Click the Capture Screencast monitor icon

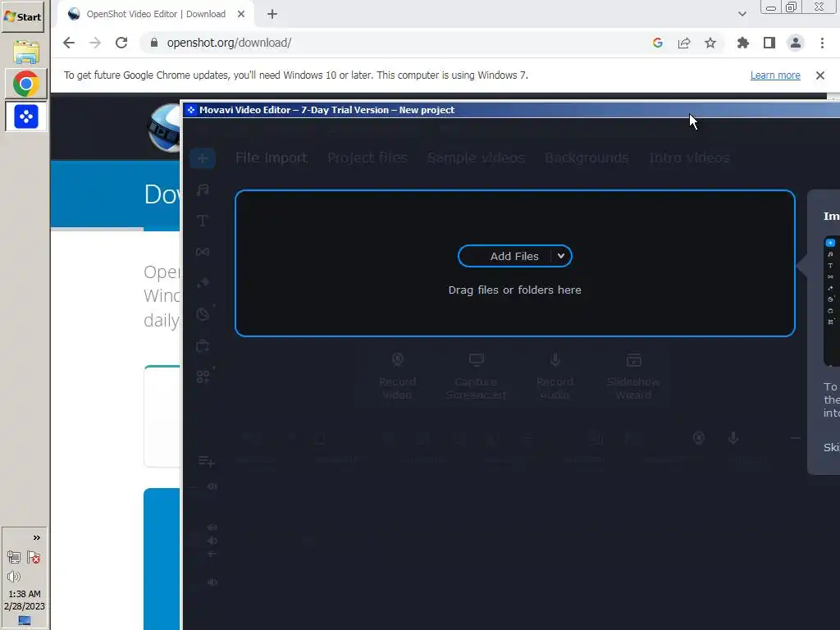point(477,359)
